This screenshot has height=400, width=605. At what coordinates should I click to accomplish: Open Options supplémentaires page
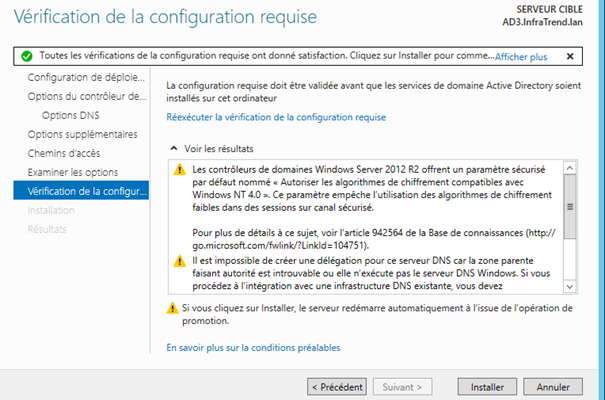pyautogui.click(x=83, y=134)
